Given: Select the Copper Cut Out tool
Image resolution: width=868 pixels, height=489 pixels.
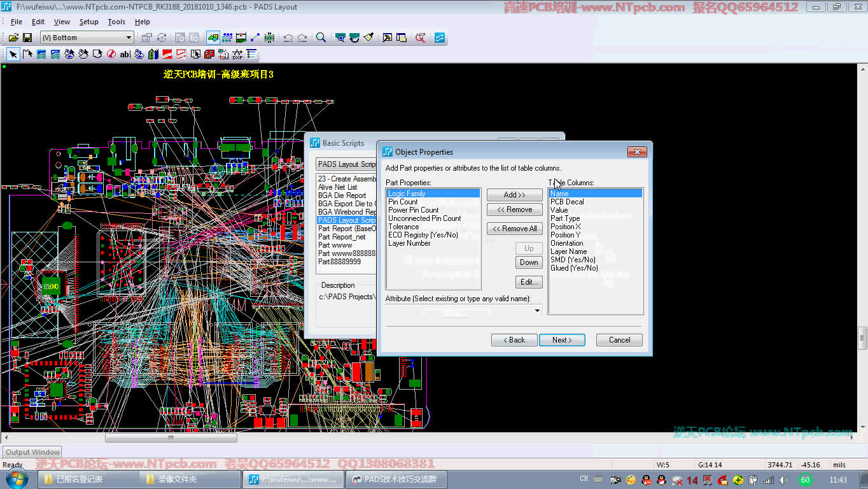Looking at the screenshot, I should pyautogui.click(x=55, y=54).
